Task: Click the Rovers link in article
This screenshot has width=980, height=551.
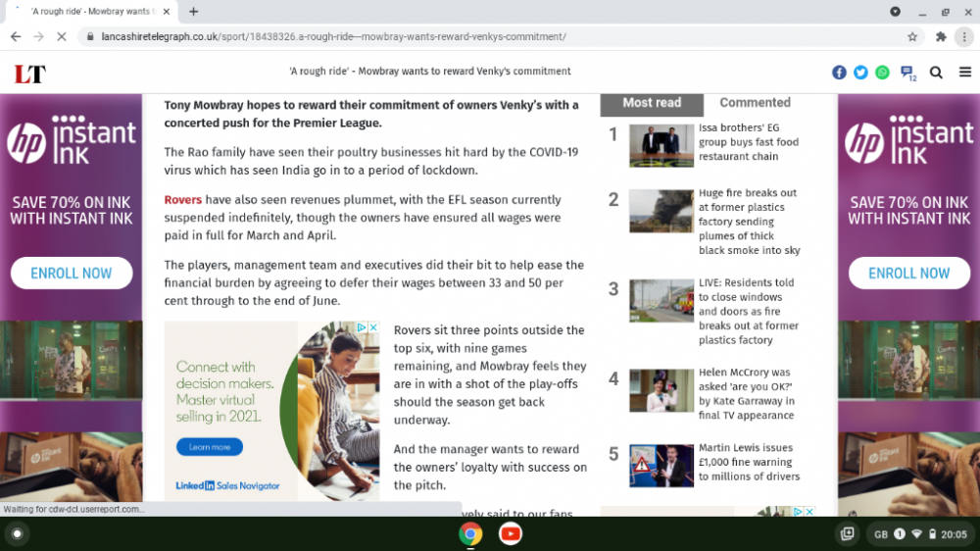Action: click(183, 200)
